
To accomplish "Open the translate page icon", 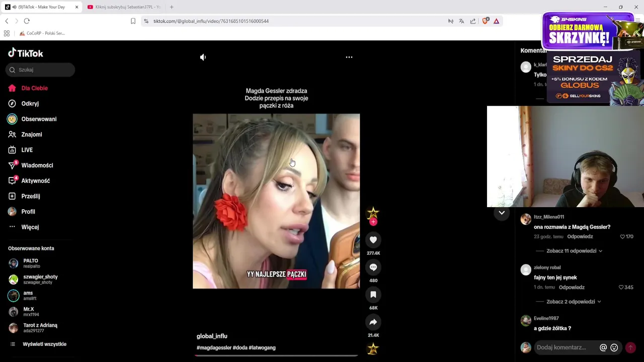I will click(461, 21).
